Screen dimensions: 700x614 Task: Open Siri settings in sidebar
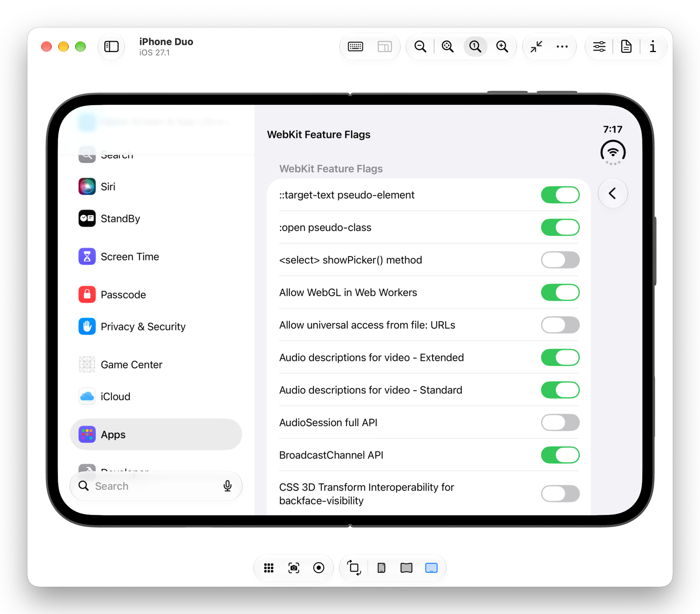pyautogui.click(x=156, y=186)
